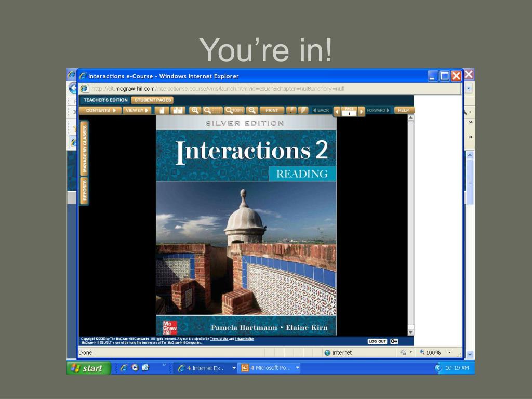This screenshot has height=399, width=532.
Task: Open the address dropdown of the rear browser window
Action: click(x=469, y=88)
